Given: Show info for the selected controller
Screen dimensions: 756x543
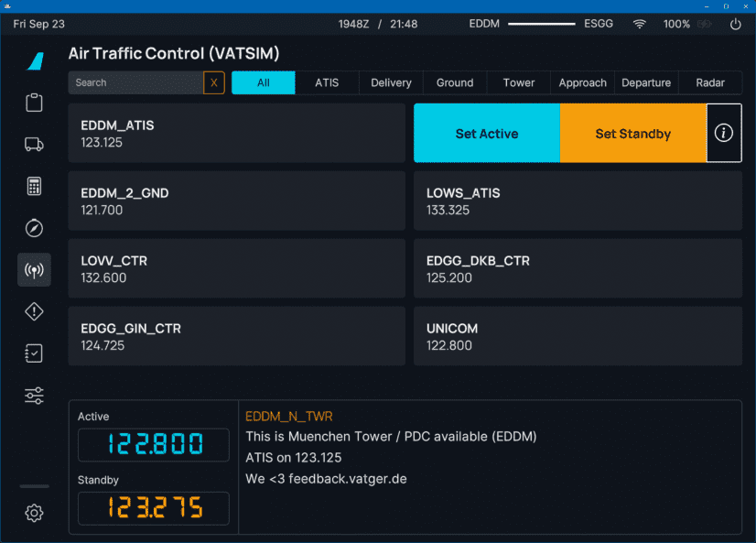Looking at the screenshot, I should pyautogui.click(x=724, y=134).
